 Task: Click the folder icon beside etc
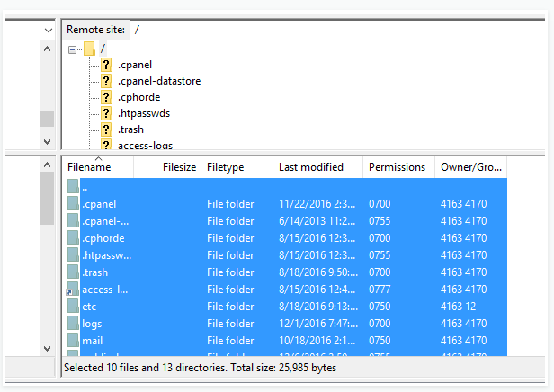click(x=73, y=306)
